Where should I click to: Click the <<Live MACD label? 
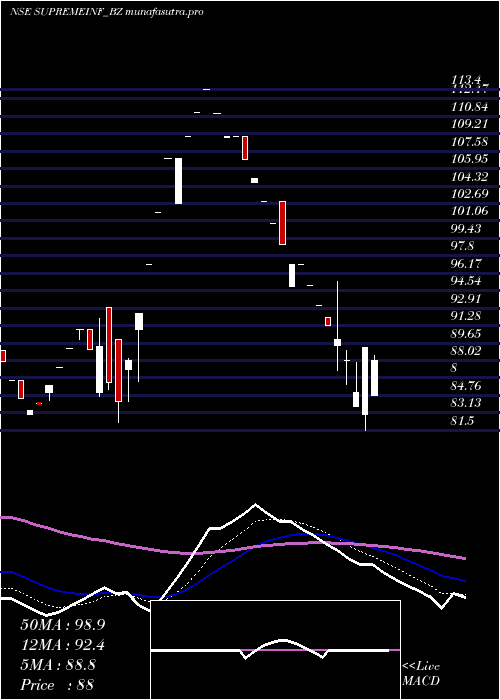pos(421,674)
